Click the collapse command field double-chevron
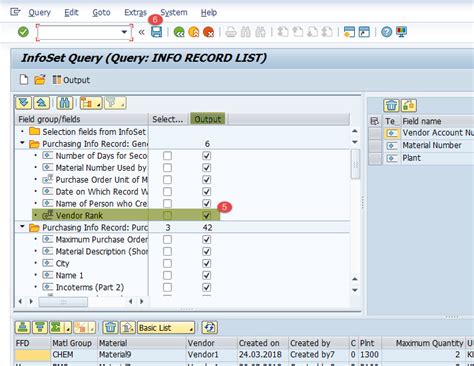Image resolution: width=474 pixels, height=366 pixels. coord(141,32)
